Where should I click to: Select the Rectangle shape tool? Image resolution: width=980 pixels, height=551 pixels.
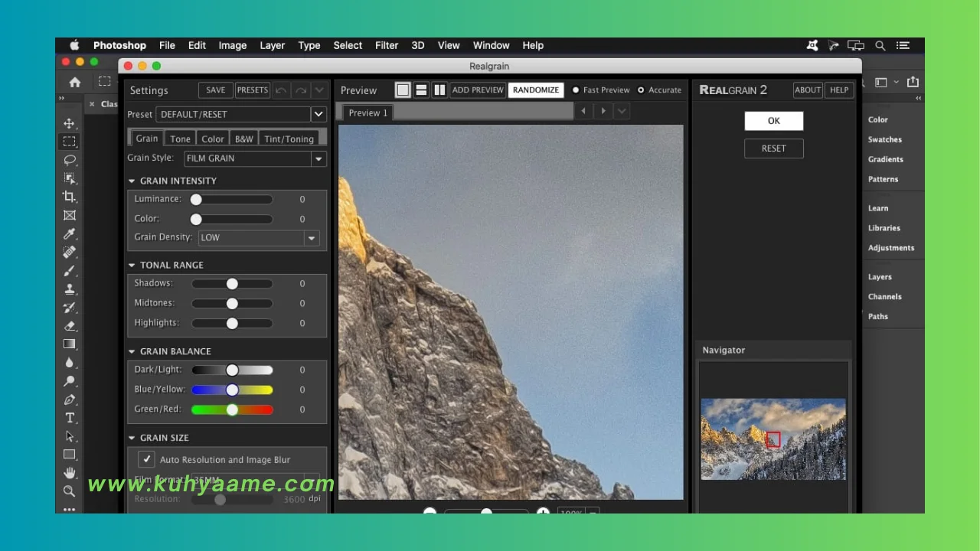click(x=70, y=455)
